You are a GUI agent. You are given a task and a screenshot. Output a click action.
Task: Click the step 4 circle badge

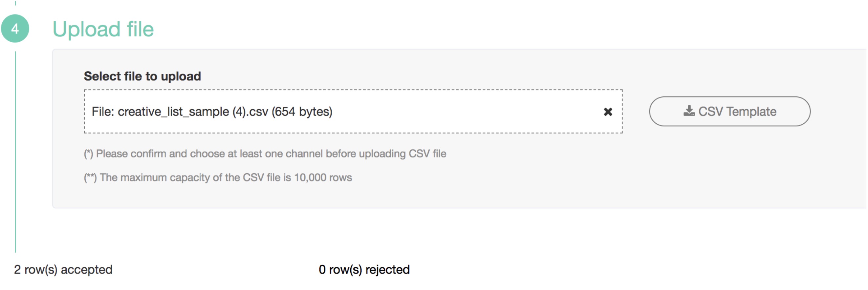tap(15, 29)
